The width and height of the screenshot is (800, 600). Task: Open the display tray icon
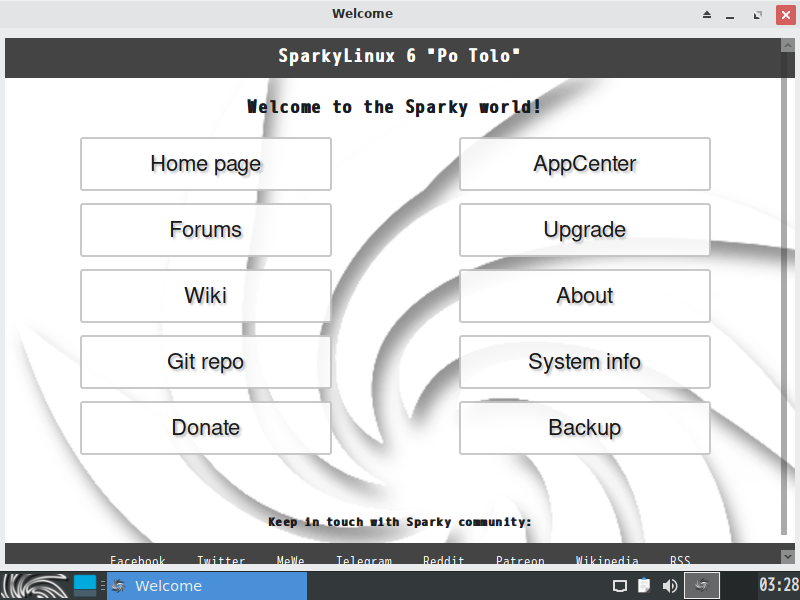[619, 586]
